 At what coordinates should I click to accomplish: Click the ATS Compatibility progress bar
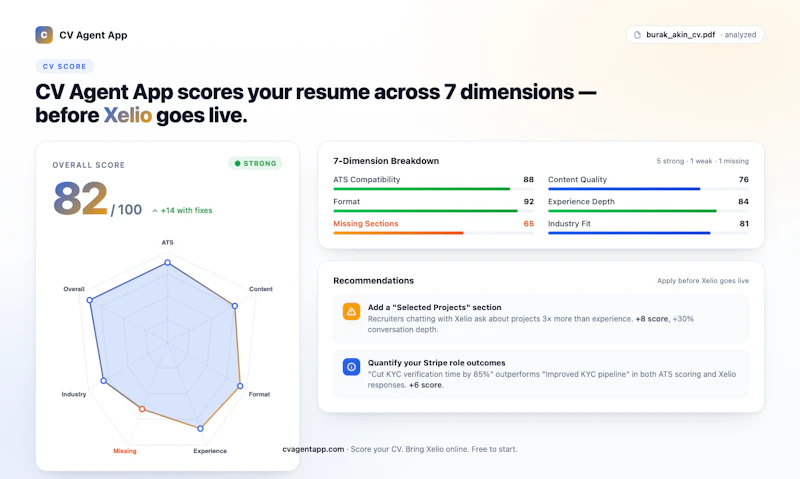433,189
